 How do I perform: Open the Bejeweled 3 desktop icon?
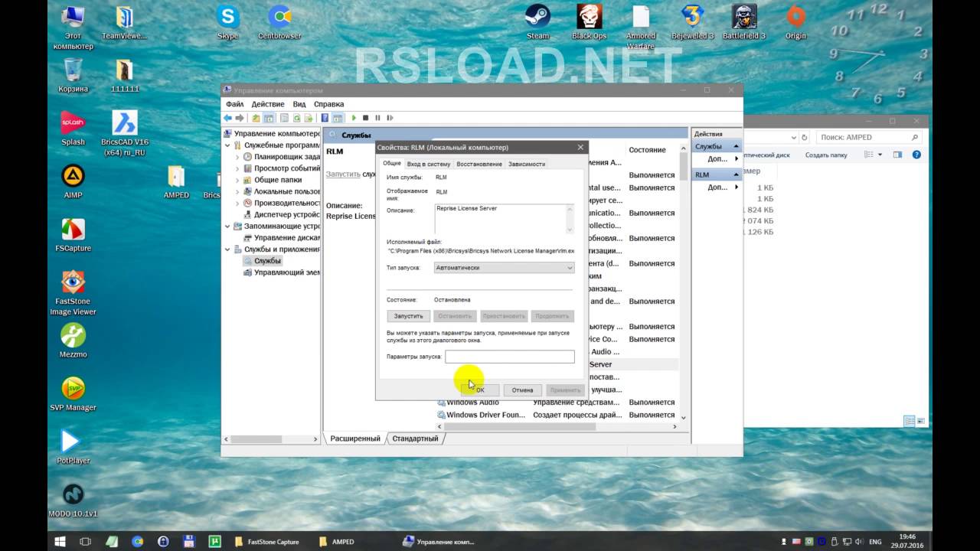point(692,21)
